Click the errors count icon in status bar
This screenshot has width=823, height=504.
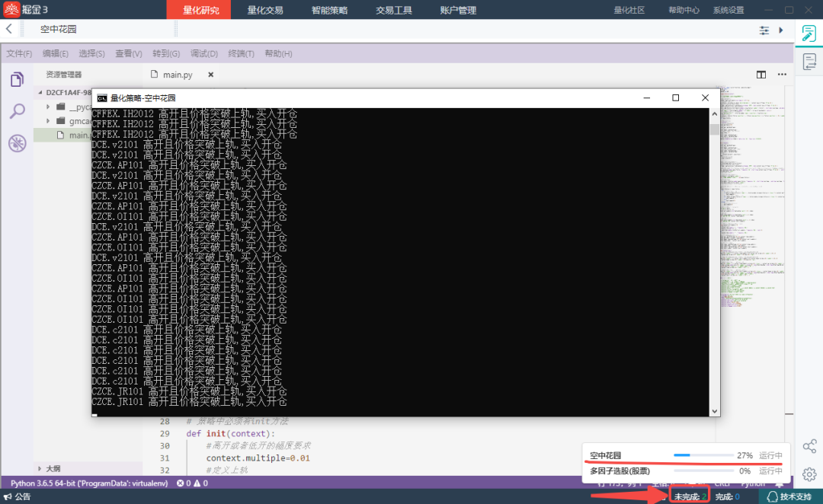(x=180, y=483)
